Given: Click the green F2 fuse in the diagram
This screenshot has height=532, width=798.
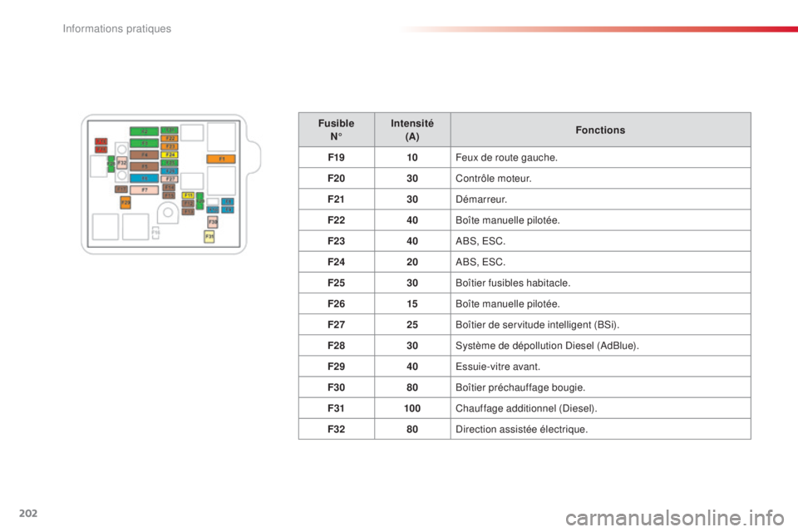Looking at the screenshot, I should tap(144, 131).
